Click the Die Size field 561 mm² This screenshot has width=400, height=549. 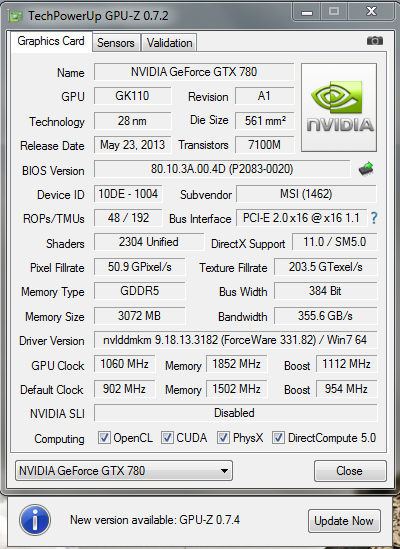click(264, 121)
